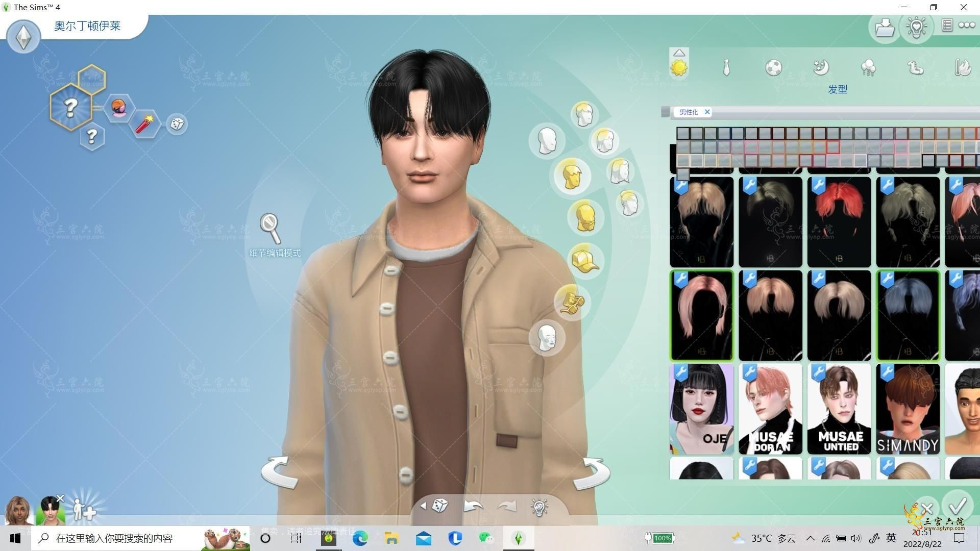
Task: Open the hats cap category
Action: pyautogui.click(x=585, y=260)
